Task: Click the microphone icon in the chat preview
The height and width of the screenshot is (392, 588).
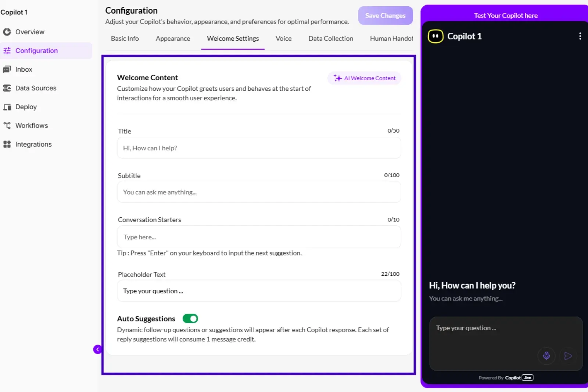Action: coord(546,356)
